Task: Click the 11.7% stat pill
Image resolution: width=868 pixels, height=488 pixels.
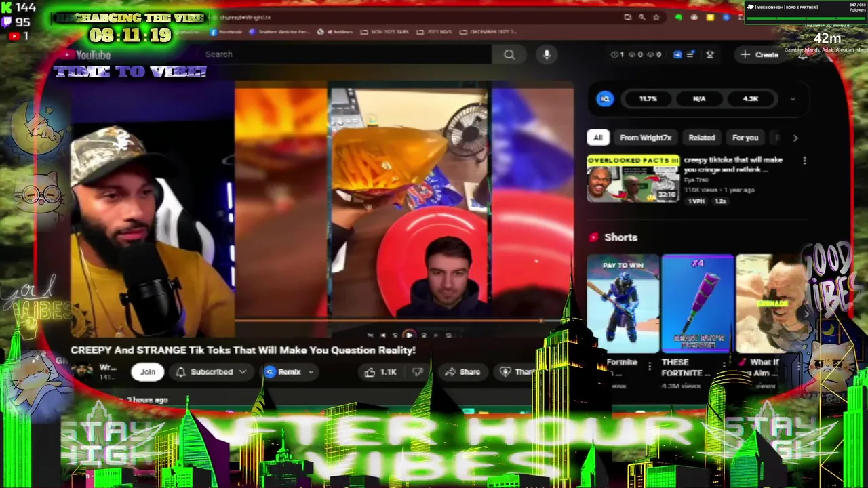Action: [x=648, y=99]
